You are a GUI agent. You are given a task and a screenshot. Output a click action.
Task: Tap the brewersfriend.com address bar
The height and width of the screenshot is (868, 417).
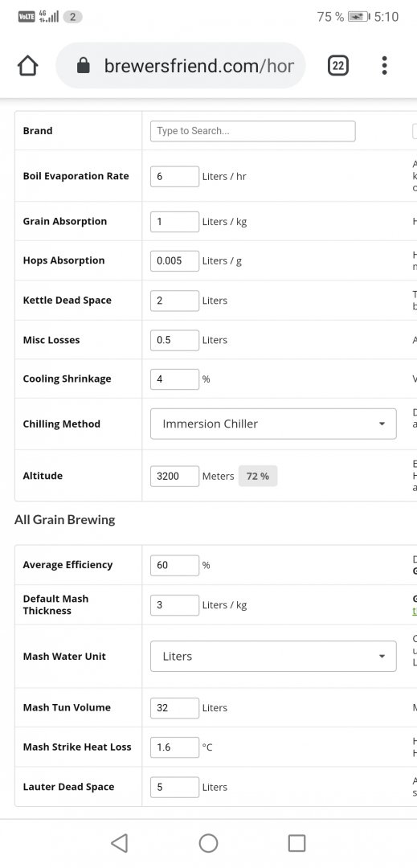coord(180,66)
